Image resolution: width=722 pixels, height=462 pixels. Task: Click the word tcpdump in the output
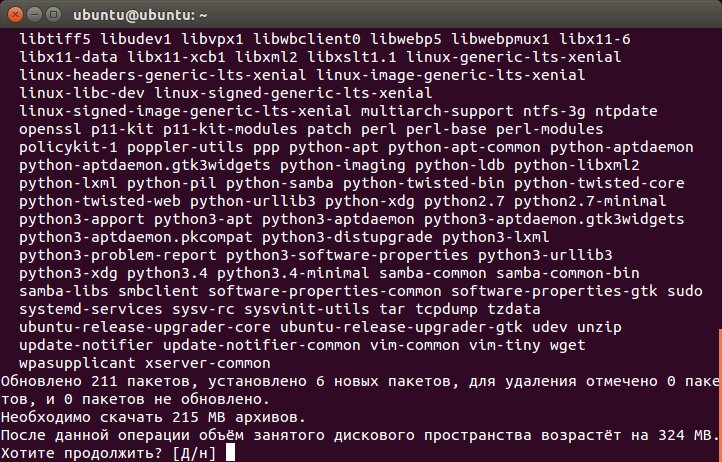click(446, 309)
